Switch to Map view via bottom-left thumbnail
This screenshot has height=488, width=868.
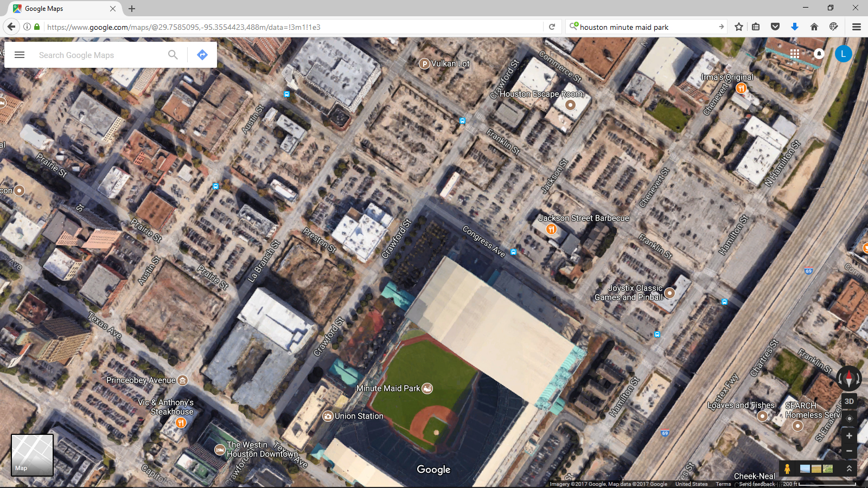(33, 455)
